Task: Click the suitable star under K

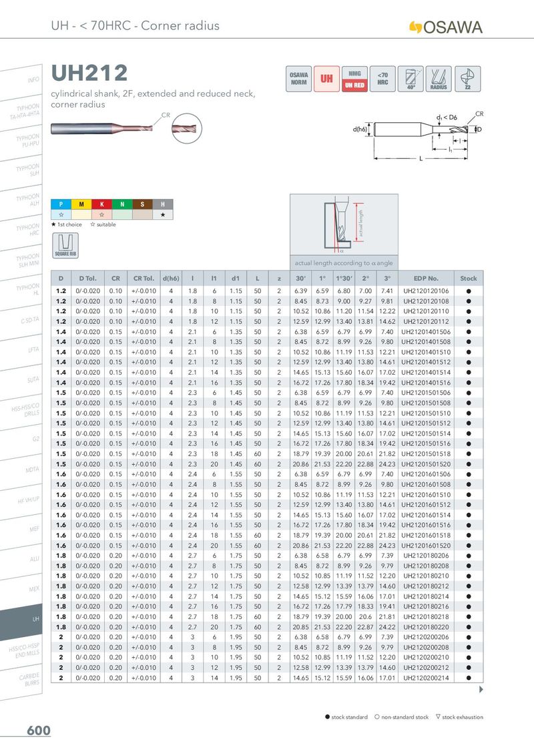Action: tap(101, 214)
